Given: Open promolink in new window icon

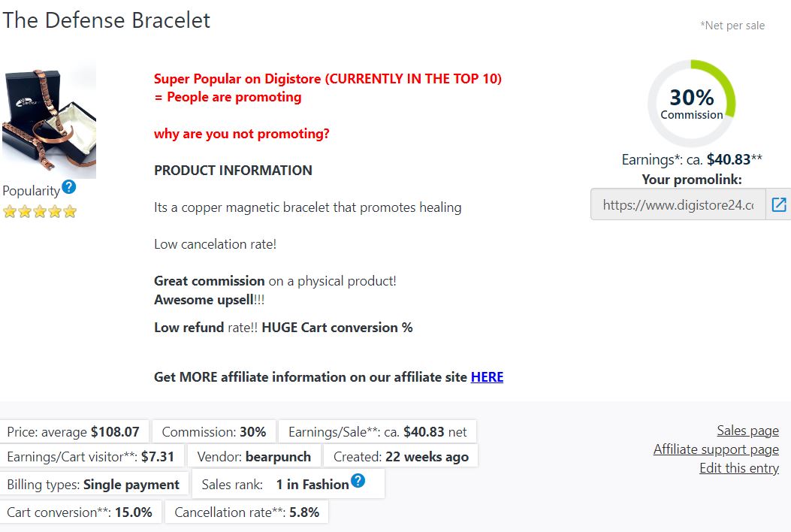Looking at the screenshot, I should 778,204.
